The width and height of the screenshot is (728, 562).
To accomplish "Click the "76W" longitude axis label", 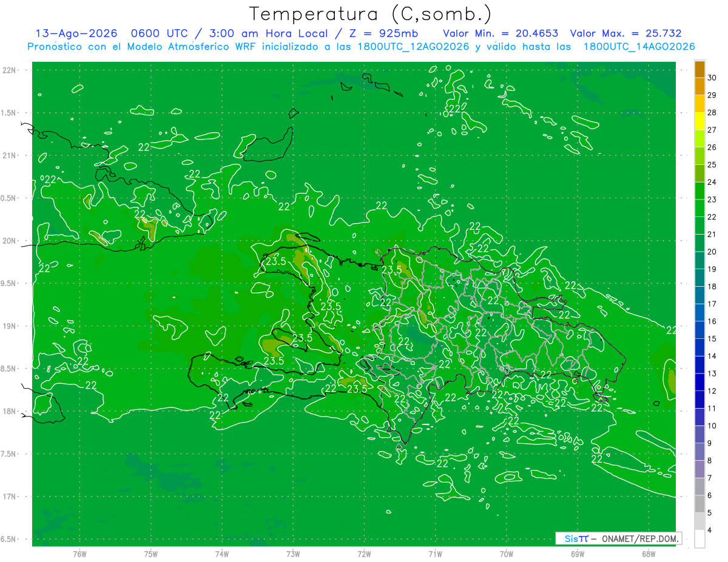I will pos(79,554).
